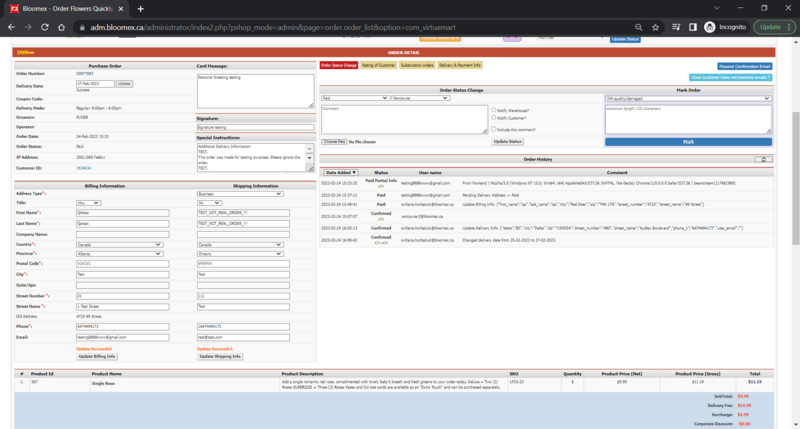Sort history by Date Added
Viewport: 800px width, 429px height.
click(x=341, y=172)
